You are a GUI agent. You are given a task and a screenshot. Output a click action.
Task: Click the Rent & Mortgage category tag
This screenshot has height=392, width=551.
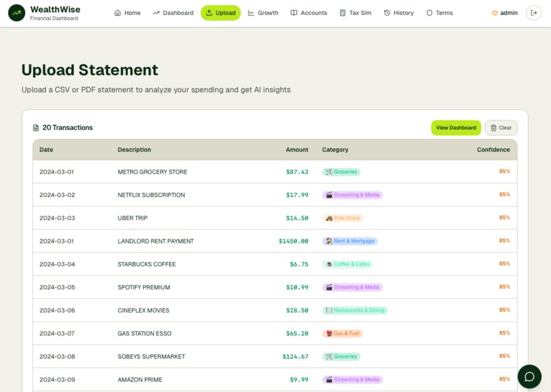pos(350,241)
